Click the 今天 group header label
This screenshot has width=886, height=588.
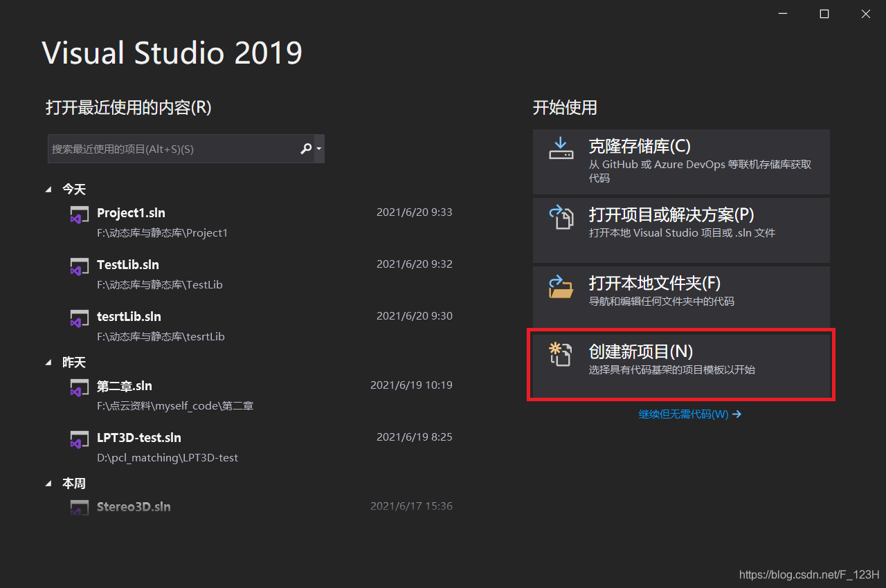pyautogui.click(x=74, y=189)
